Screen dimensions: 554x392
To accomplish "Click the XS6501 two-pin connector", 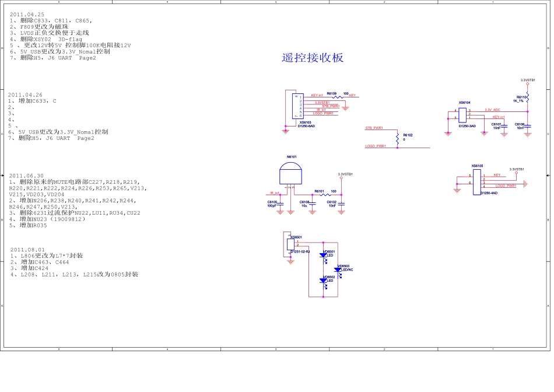I will click(290, 244).
